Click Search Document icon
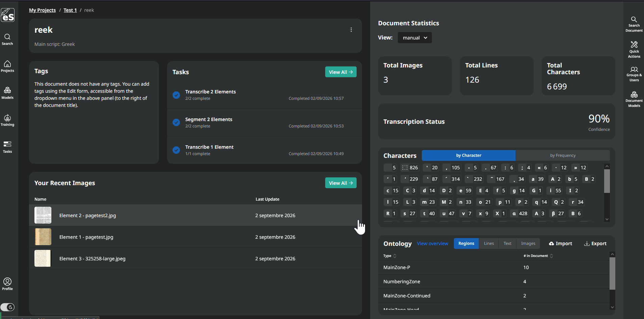Viewport: 644px width, 319px height. click(x=634, y=24)
